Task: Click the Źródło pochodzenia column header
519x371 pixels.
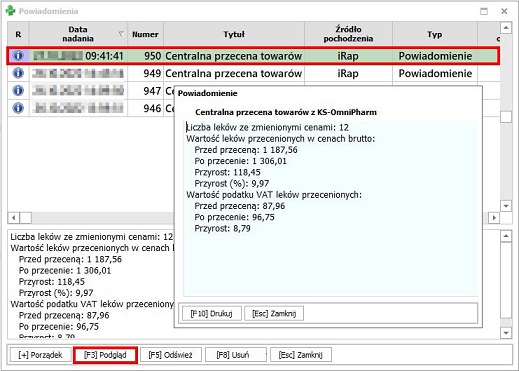Action: point(348,34)
